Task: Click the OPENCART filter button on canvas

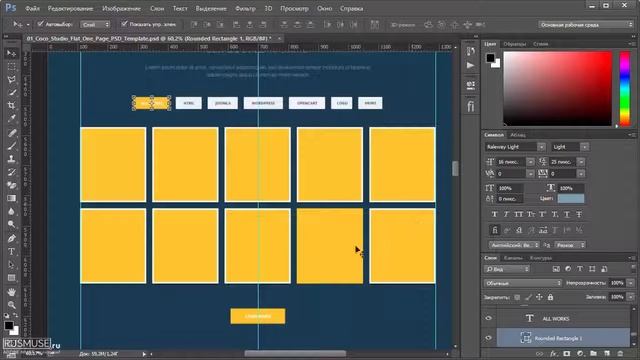Action: coord(307,103)
